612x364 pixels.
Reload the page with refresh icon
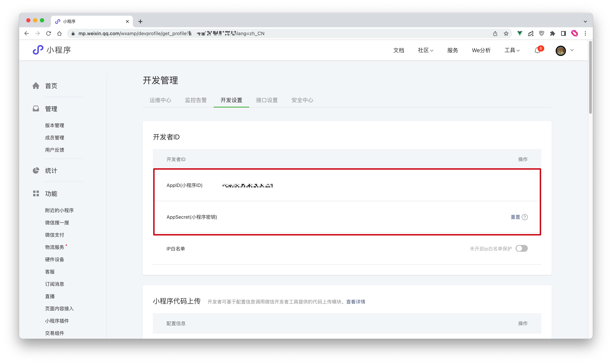[48, 34]
